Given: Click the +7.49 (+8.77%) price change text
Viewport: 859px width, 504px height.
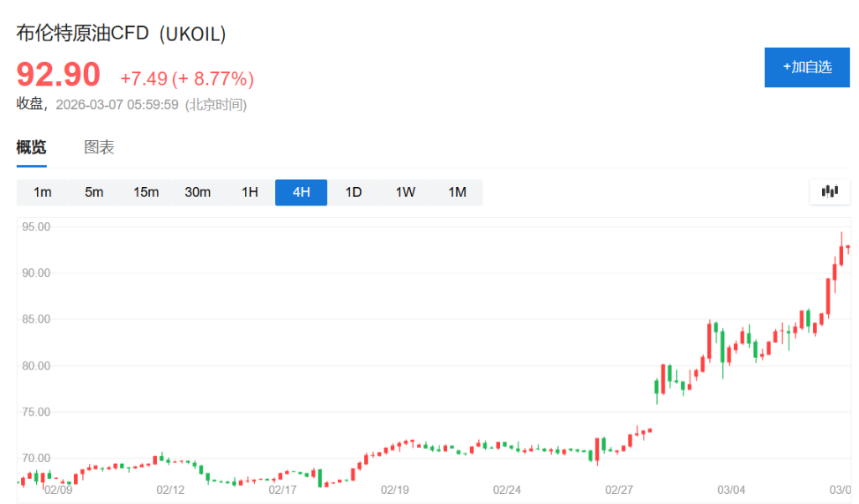Looking at the screenshot, I should 187,79.
